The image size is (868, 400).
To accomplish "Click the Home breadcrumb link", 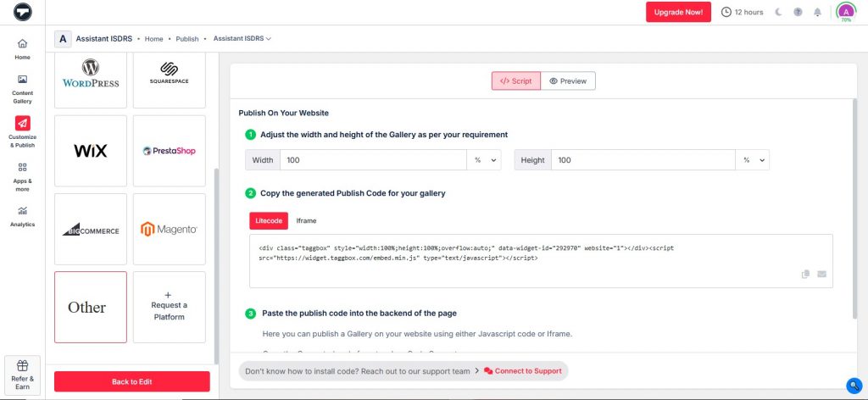I will pos(154,39).
